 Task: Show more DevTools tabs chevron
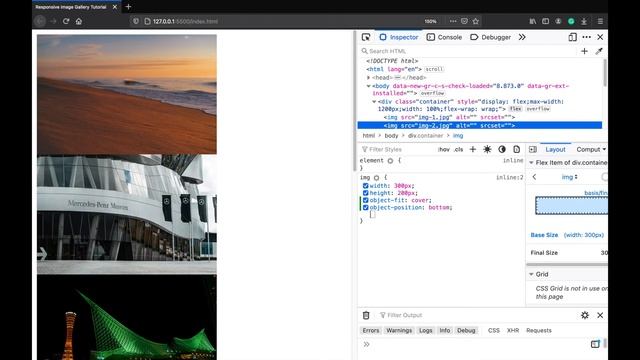tap(522, 37)
